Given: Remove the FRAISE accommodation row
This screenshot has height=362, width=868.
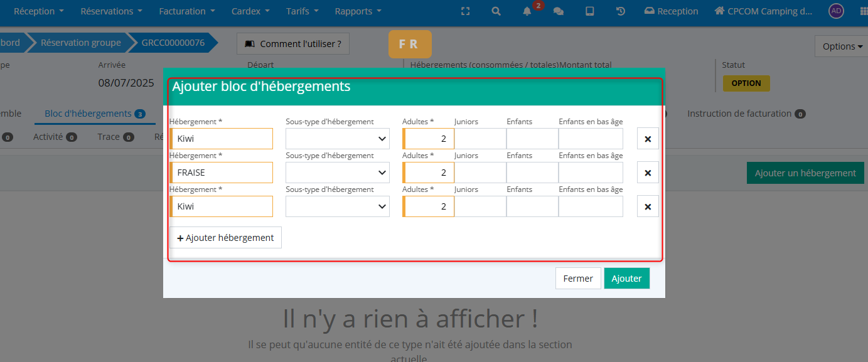Looking at the screenshot, I should 648,173.
